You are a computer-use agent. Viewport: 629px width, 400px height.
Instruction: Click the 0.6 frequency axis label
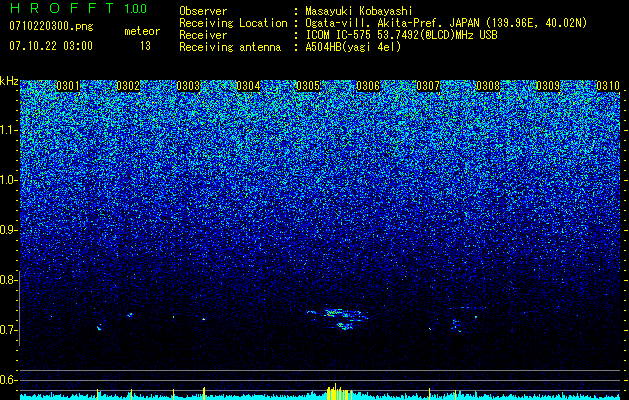pyautogui.click(x=7, y=380)
